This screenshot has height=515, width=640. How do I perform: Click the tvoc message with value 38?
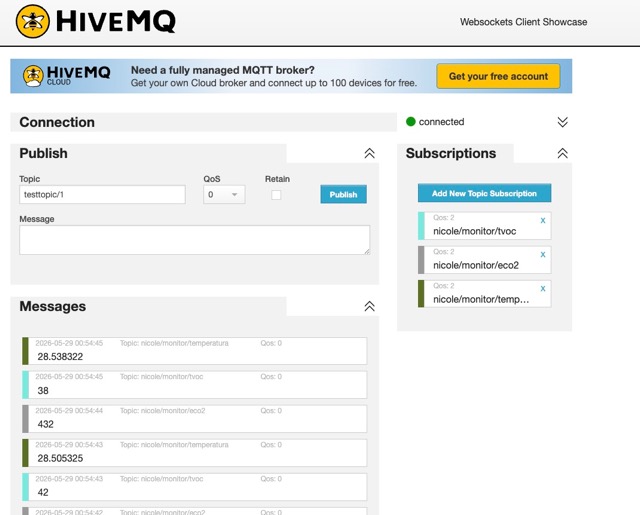click(x=194, y=385)
